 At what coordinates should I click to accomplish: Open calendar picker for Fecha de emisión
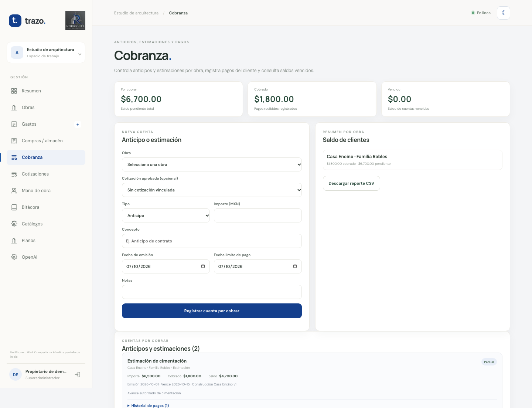[x=203, y=266]
